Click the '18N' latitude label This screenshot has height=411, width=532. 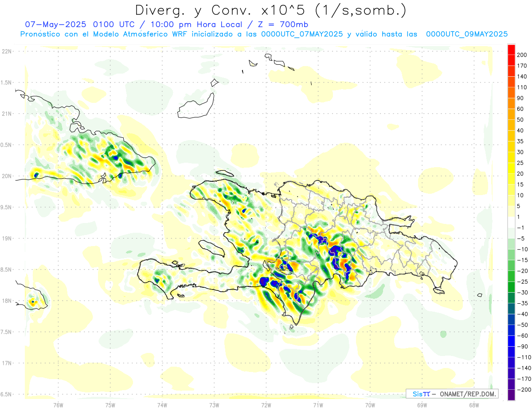click(6, 301)
